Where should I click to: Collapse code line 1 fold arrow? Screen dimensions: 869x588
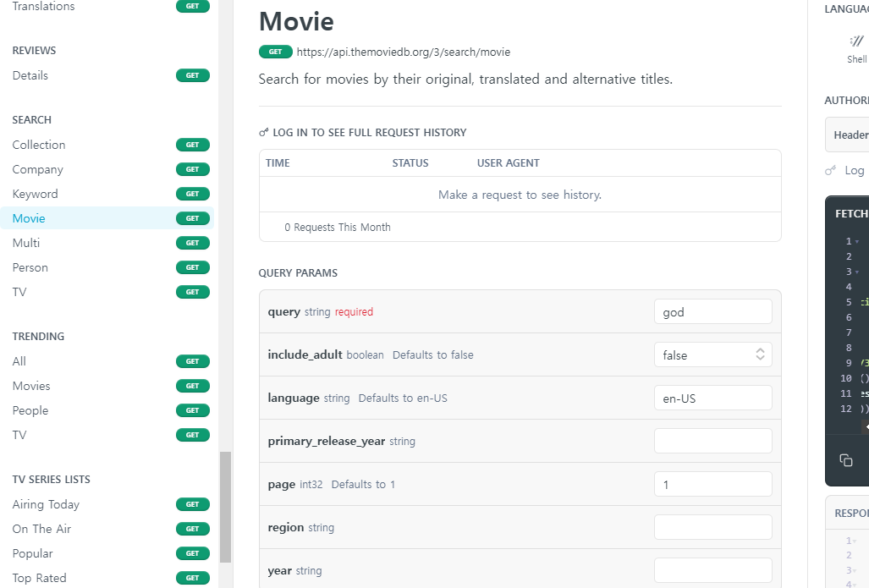[857, 242]
